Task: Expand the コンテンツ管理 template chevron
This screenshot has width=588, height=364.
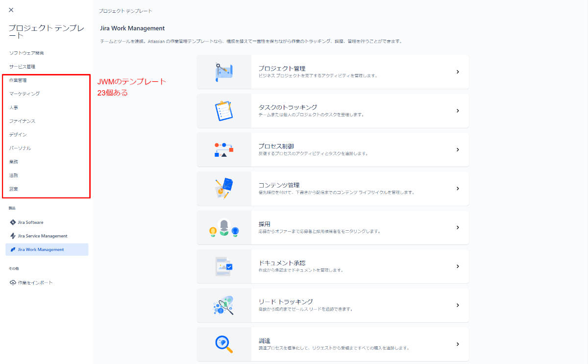Action: click(458, 189)
